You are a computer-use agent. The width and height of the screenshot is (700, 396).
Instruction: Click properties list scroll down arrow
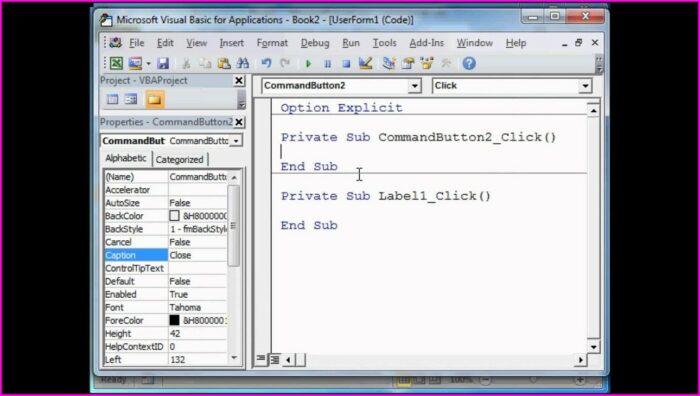click(234, 358)
